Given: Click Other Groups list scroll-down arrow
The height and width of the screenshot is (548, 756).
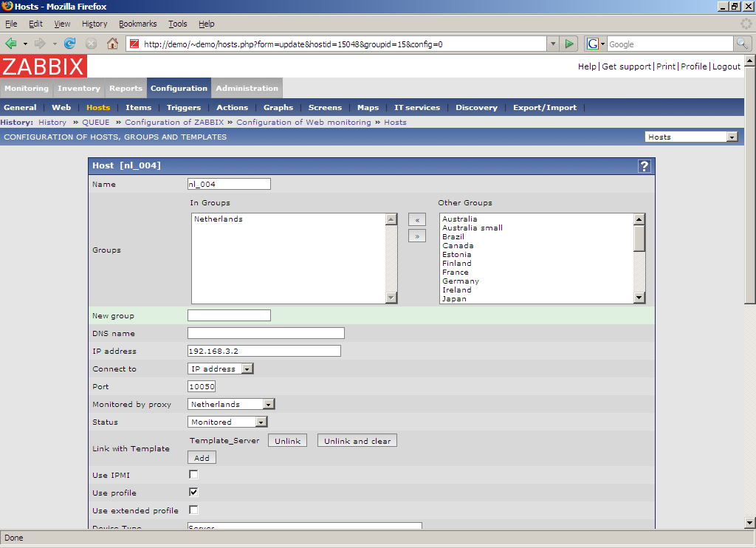Looking at the screenshot, I should (639, 298).
